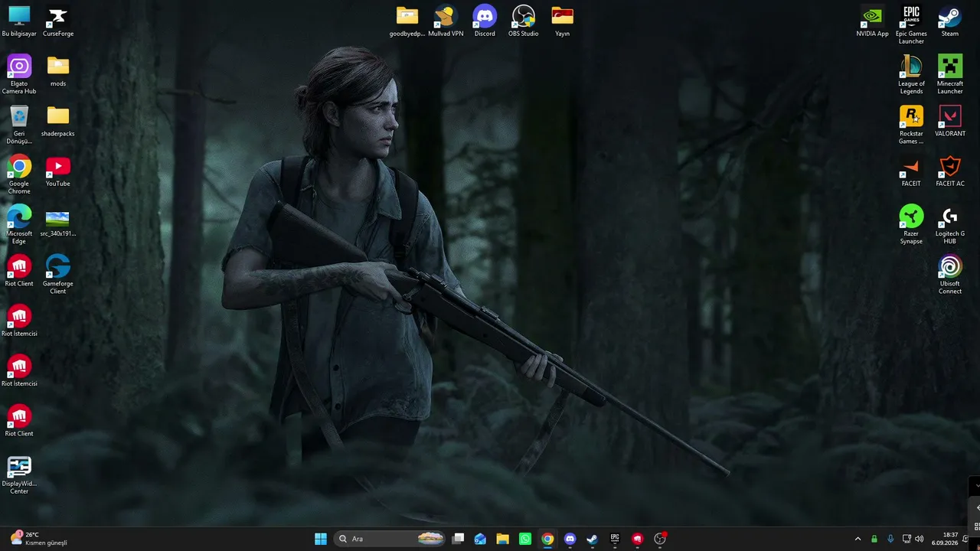Open the shaderpacks folder
The height and width of the screenshot is (551, 980).
point(58,121)
